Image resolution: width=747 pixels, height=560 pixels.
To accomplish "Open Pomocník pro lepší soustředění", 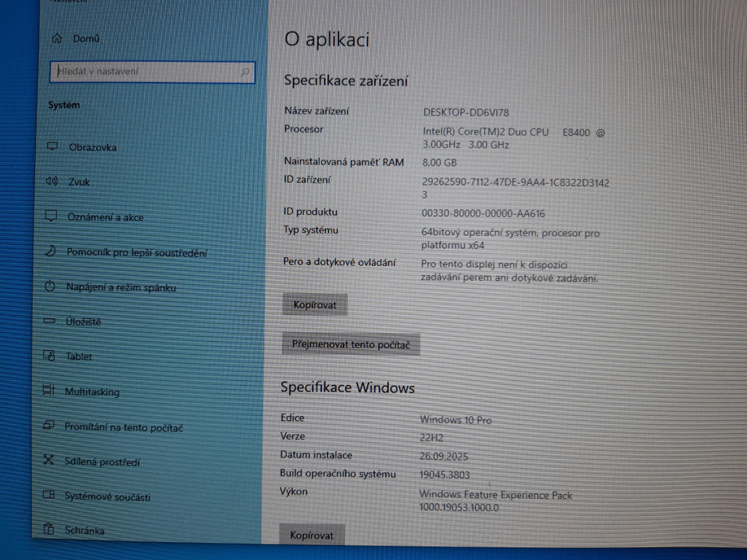I will pyautogui.click(x=137, y=253).
